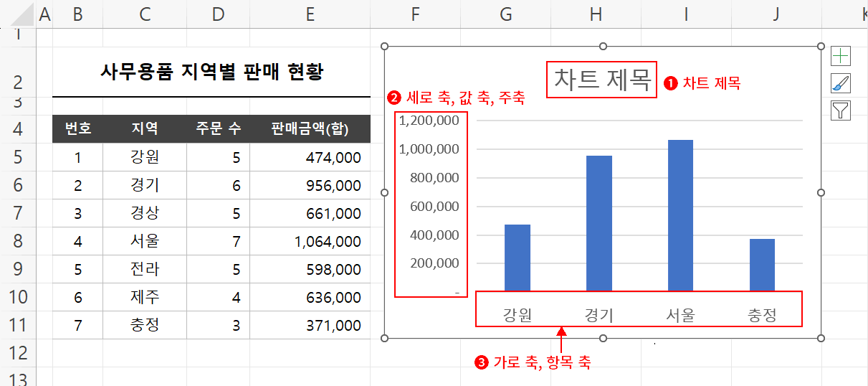Select the cell containing 경상
This screenshot has width=868, height=386.
[146, 213]
